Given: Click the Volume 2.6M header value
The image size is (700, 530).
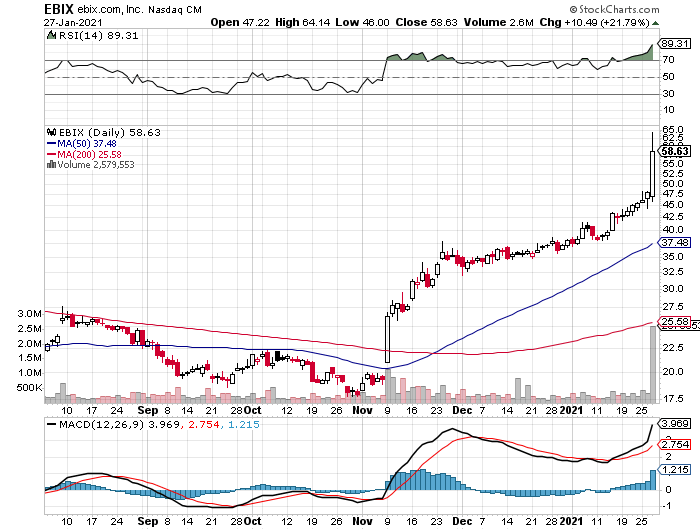Looking at the screenshot, I should 498,22.
